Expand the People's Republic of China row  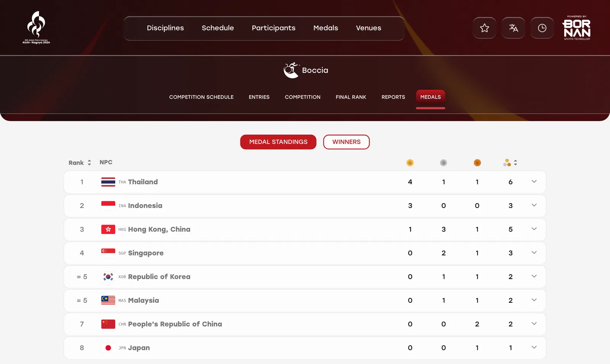pos(534,324)
